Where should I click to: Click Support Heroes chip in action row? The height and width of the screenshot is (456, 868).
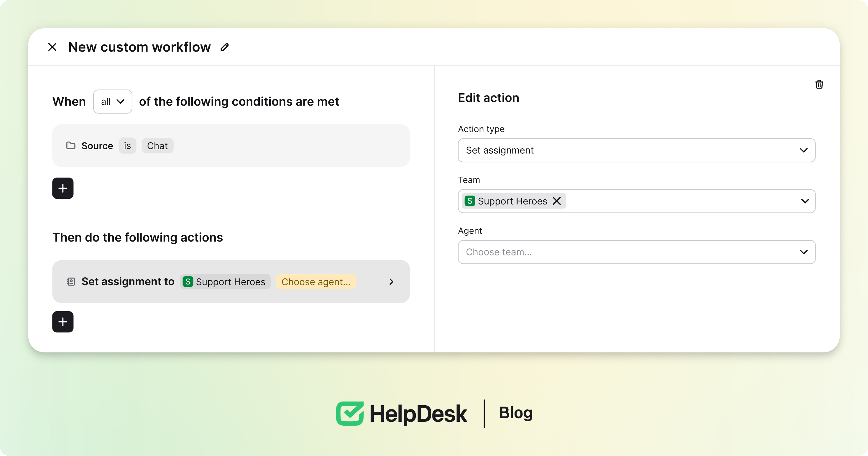(x=225, y=282)
